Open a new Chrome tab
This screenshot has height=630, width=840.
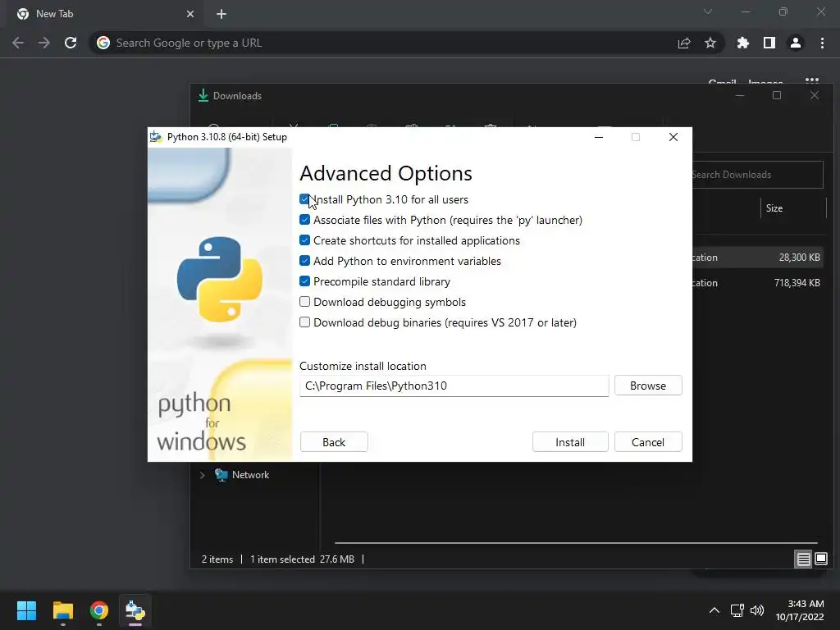[221, 14]
